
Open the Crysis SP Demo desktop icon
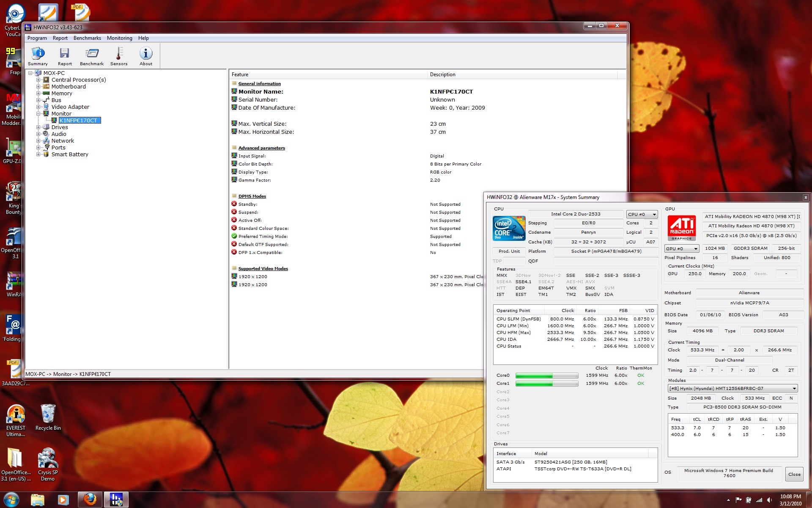[48, 464]
